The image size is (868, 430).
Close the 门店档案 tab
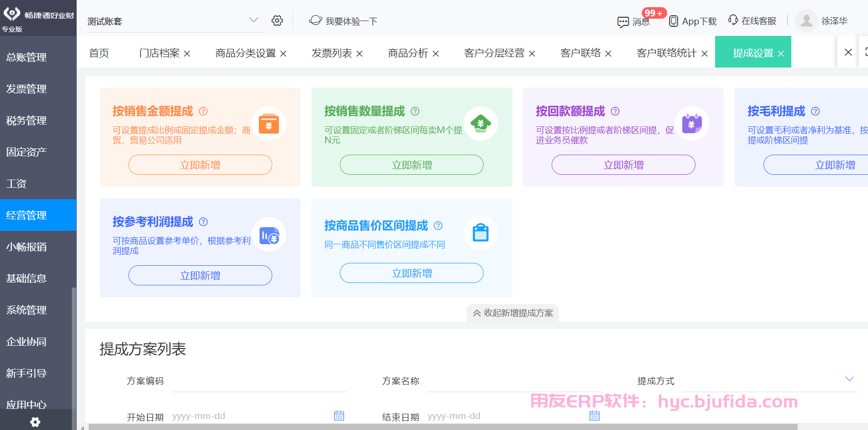point(187,54)
